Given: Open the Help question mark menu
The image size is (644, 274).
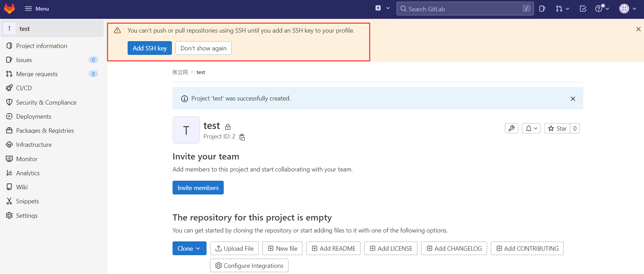Looking at the screenshot, I should tap(602, 9).
